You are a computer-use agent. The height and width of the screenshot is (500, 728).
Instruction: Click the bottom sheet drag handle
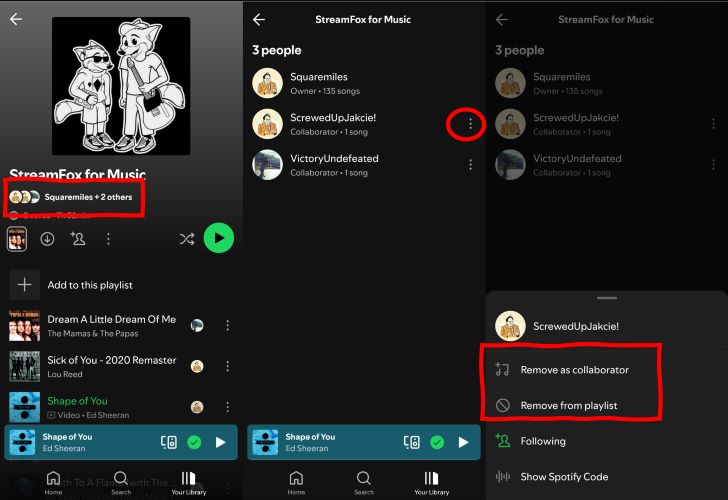click(607, 298)
